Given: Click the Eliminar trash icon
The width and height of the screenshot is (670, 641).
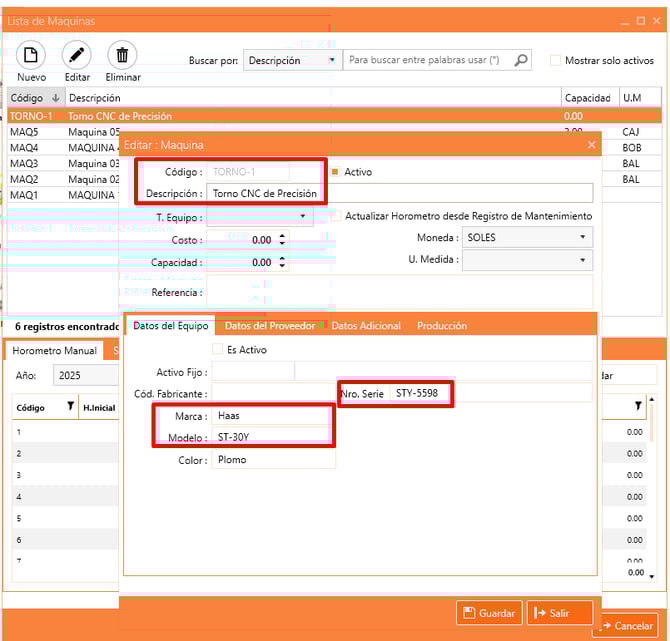Looking at the screenshot, I should point(122,55).
